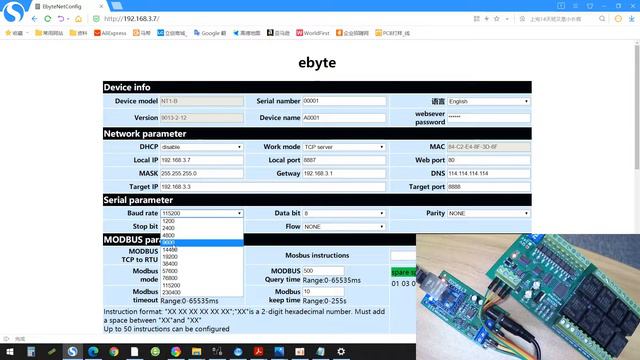Screen dimensions: 640x360
Task: Open the first yellow bookmark folder
Action: [x=49, y=33]
